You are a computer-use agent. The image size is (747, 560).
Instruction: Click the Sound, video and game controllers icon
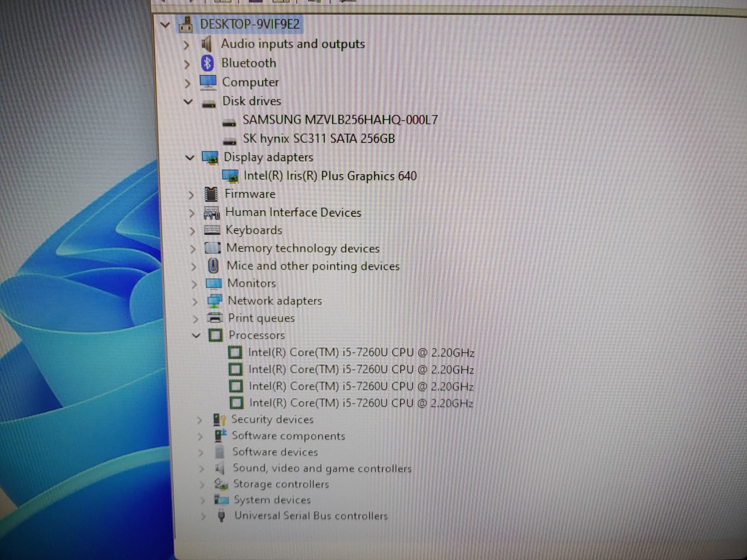pos(220,468)
